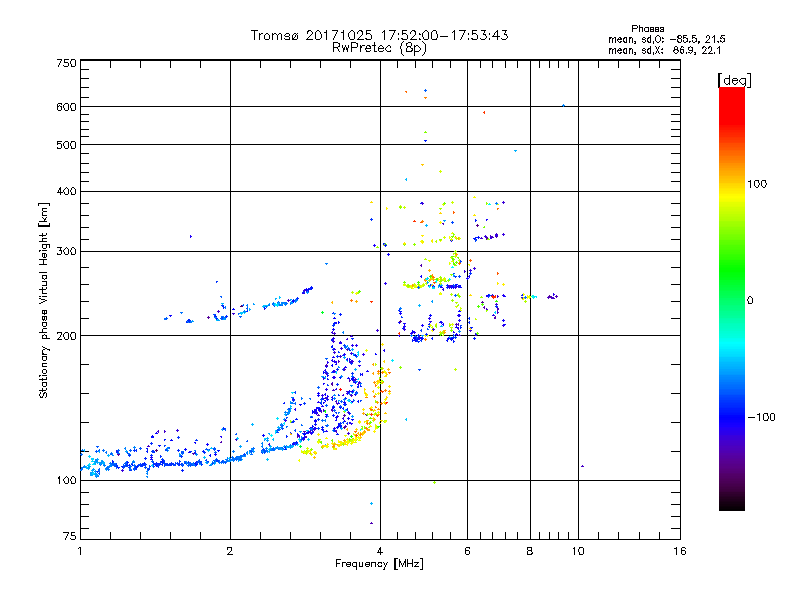Click the y-axis tick label '300'
The image size is (800, 600).
click(x=66, y=252)
